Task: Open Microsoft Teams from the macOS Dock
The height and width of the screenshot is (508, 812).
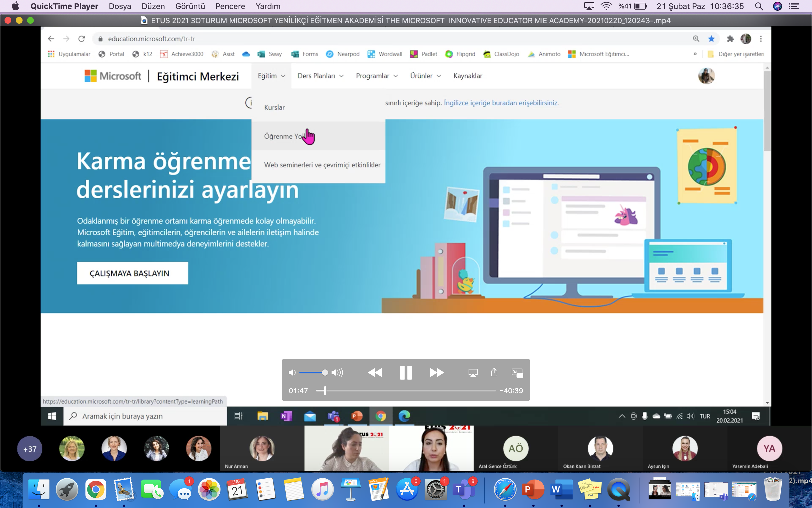Action: point(464,490)
